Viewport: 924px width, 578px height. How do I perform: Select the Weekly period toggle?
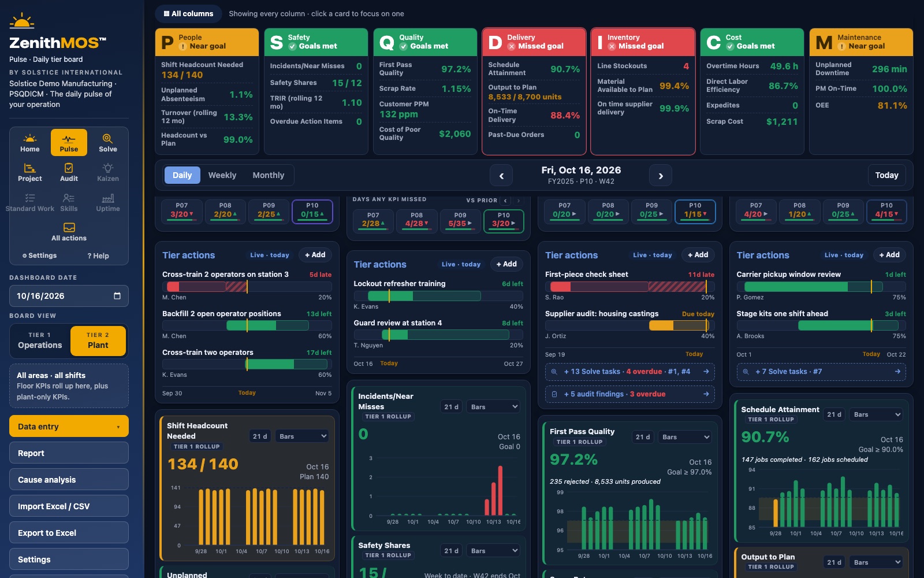point(222,175)
